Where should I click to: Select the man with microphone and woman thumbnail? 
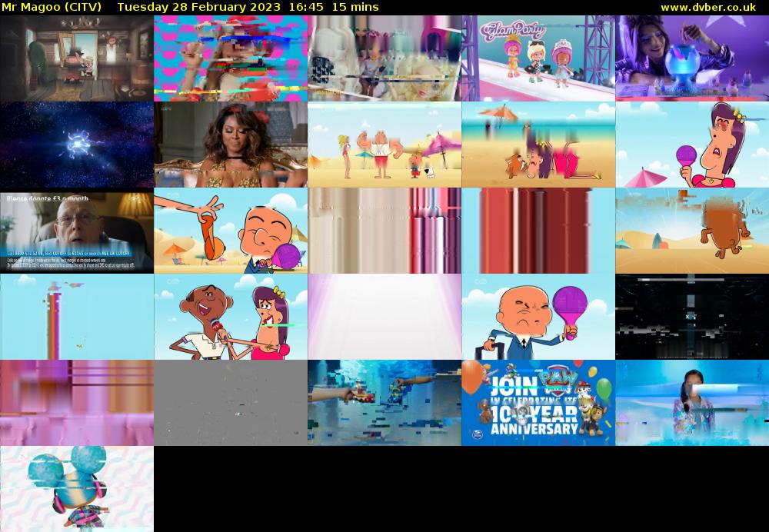pos(231,317)
